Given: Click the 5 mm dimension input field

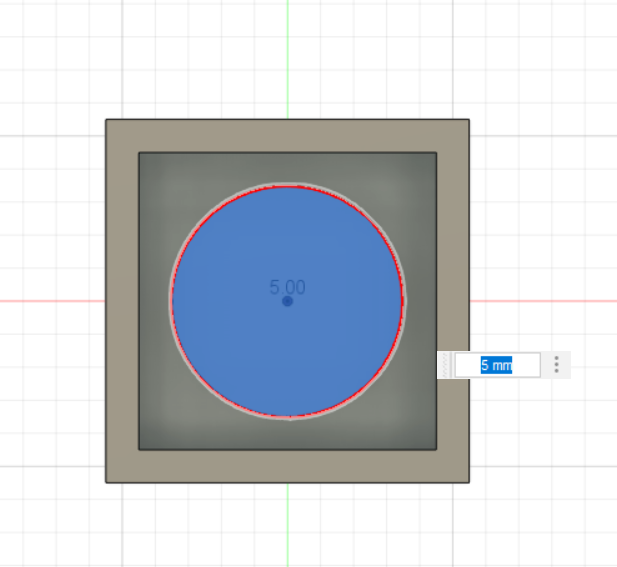Looking at the screenshot, I should coord(497,365).
